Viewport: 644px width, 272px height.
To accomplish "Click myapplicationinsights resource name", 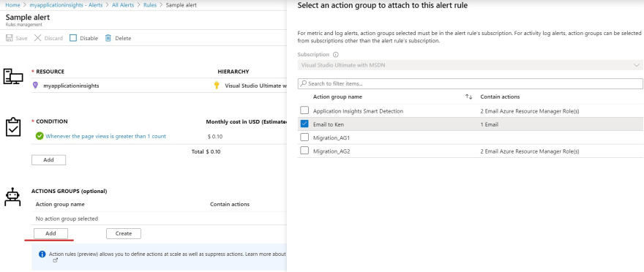I will (x=71, y=86).
